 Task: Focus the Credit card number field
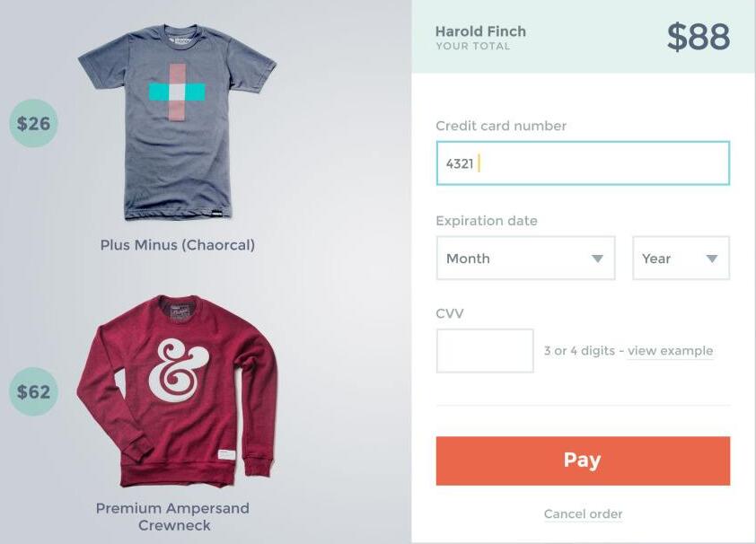click(x=583, y=163)
